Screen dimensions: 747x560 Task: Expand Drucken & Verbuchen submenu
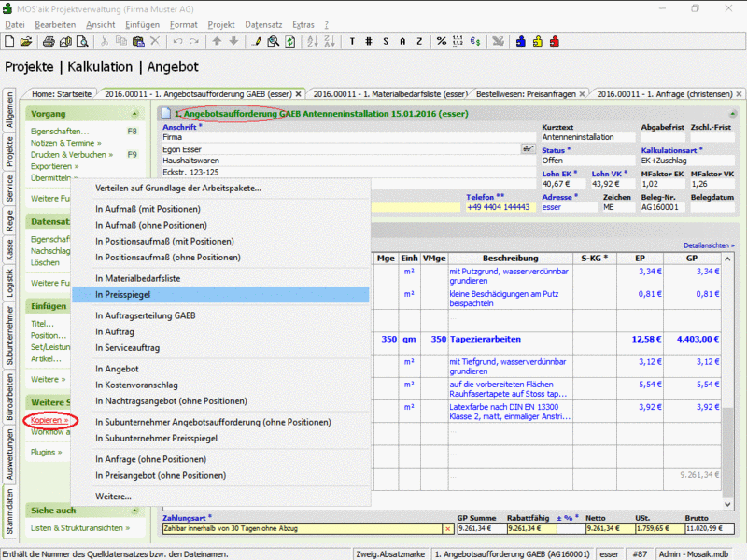click(x=72, y=155)
